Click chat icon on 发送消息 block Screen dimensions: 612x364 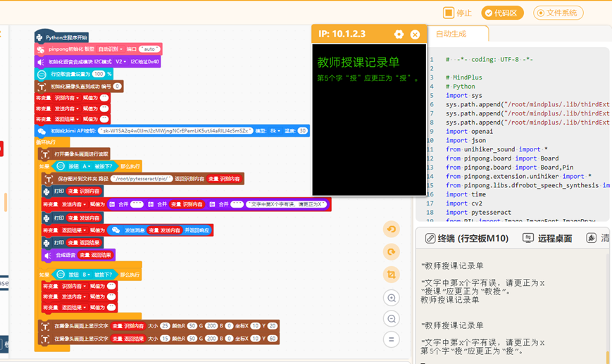coord(115,230)
